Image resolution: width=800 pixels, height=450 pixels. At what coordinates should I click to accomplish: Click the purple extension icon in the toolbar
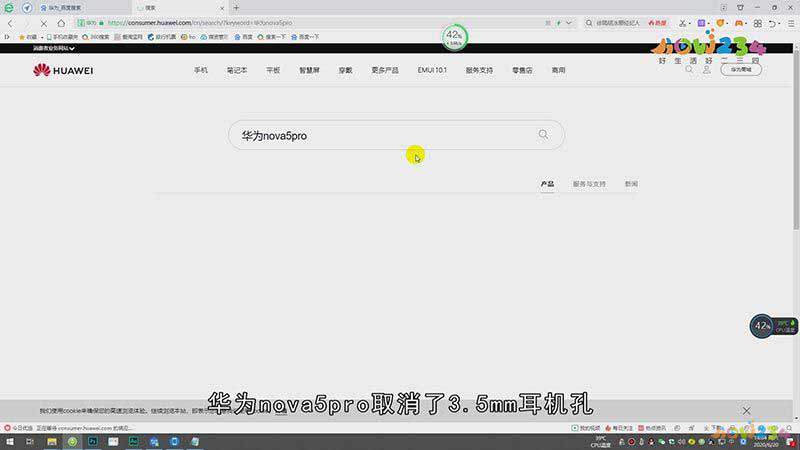coord(702,23)
